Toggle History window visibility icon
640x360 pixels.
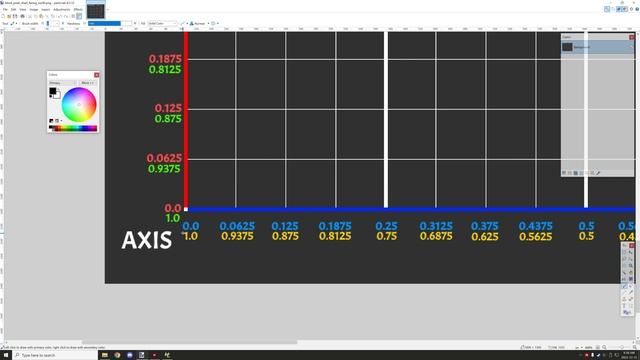click(613, 9)
